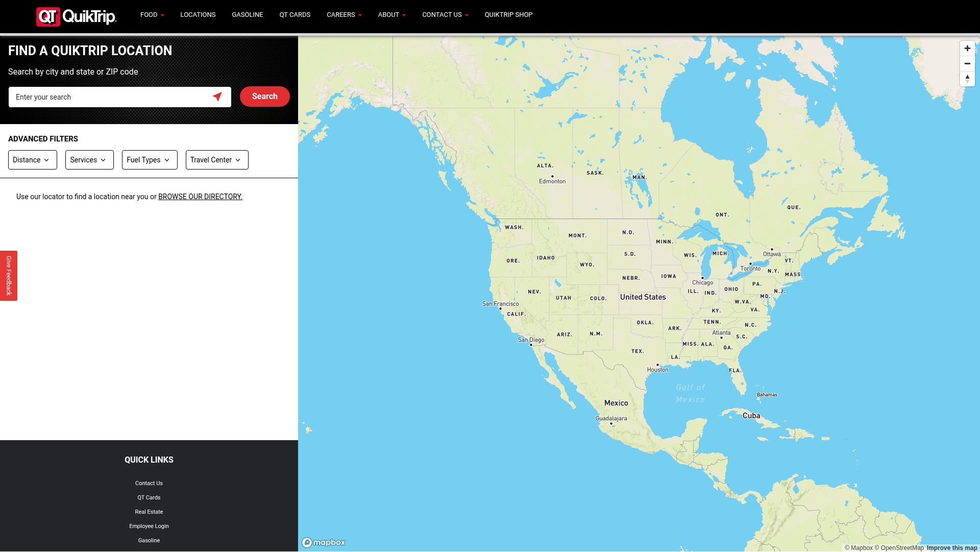Open the Careers dropdown menu
Screen dimensions: 980x552
[344, 15]
